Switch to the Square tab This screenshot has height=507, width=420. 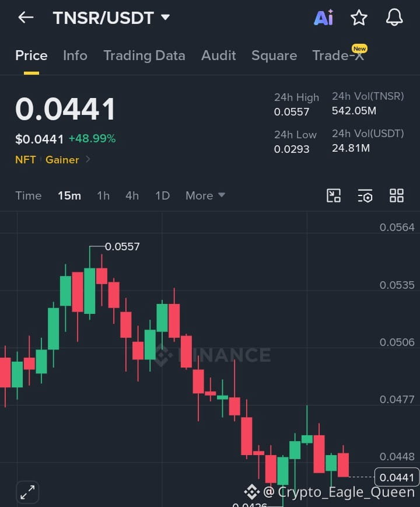(274, 55)
